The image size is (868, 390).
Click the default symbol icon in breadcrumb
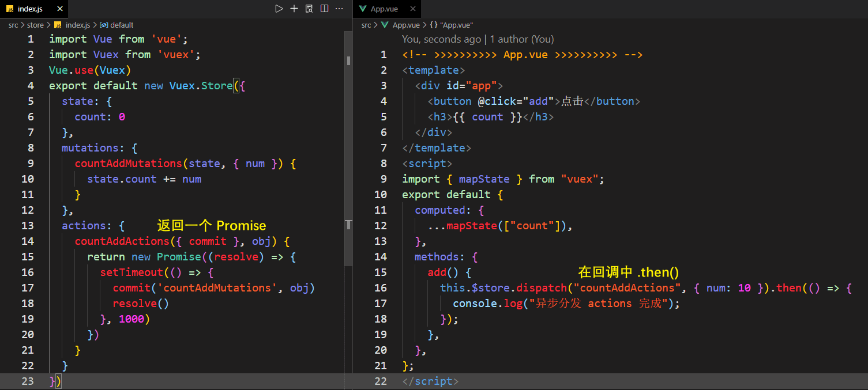pyautogui.click(x=104, y=25)
